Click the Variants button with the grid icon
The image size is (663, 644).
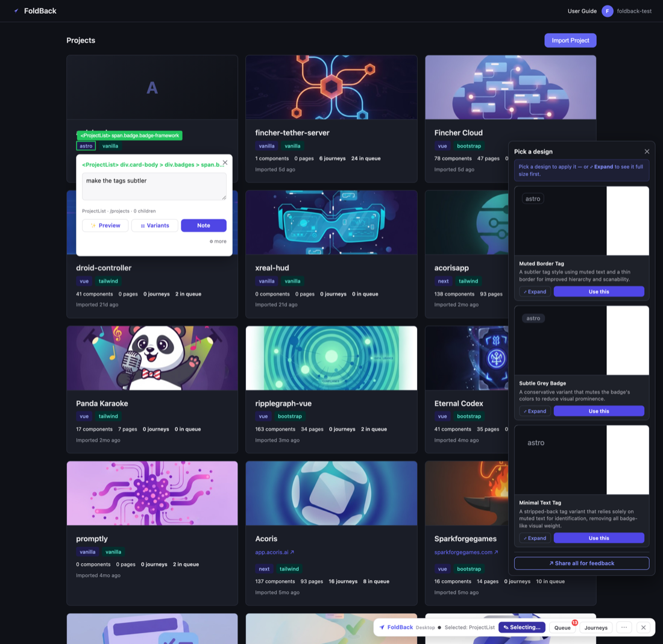click(155, 225)
